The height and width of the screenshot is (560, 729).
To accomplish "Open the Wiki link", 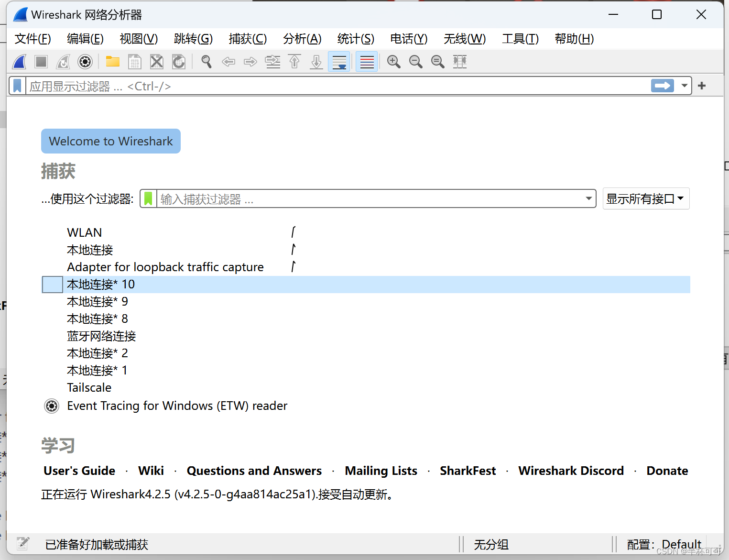I will pyautogui.click(x=151, y=471).
